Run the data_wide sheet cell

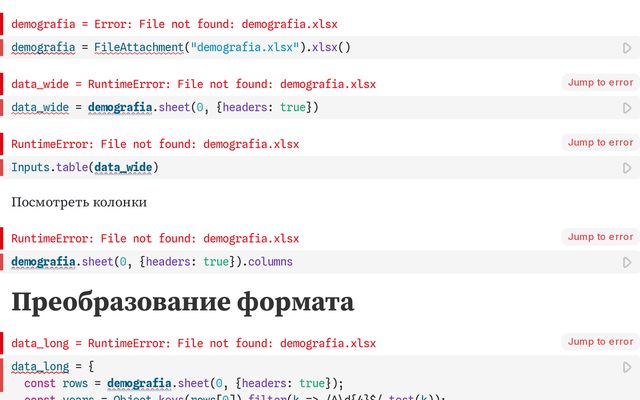tap(627, 108)
